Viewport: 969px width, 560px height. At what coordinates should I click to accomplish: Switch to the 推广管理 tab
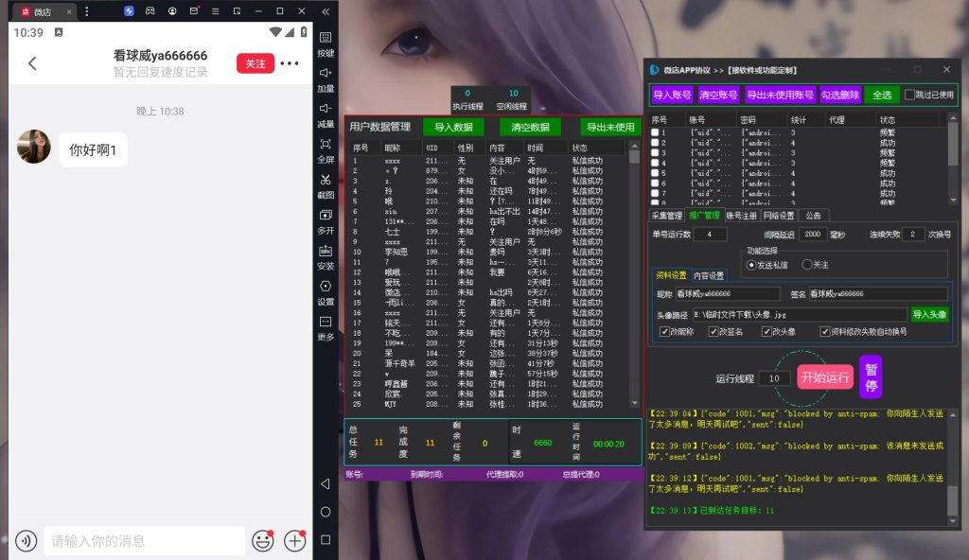coord(704,215)
